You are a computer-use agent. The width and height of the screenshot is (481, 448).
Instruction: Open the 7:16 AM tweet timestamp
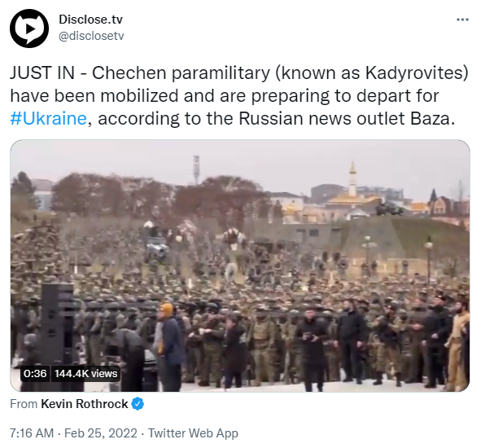tap(32, 433)
